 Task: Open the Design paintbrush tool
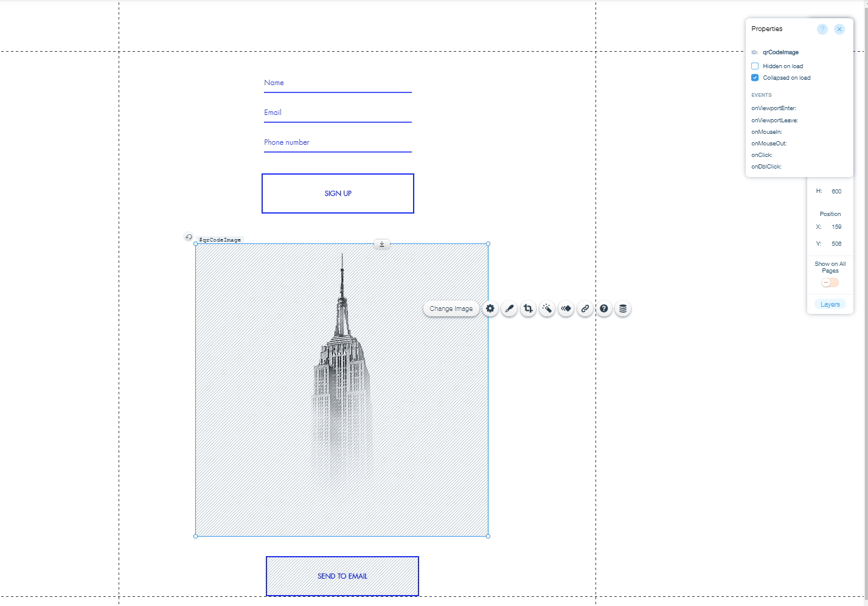[509, 308]
